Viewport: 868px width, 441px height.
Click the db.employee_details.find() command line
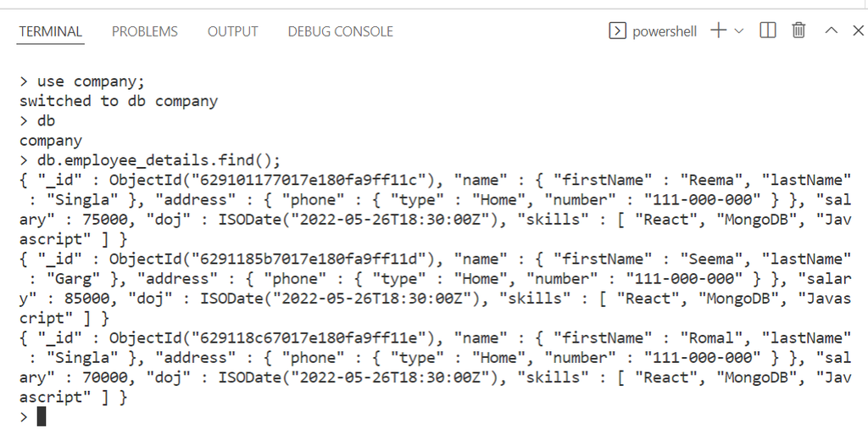click(x=158, y=160)
